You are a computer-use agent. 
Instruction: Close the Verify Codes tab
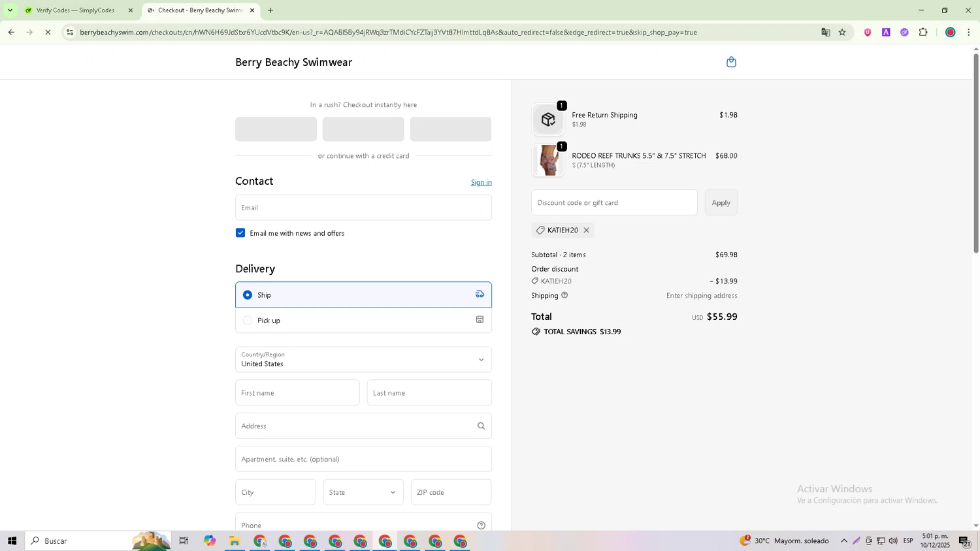[x=131, y=10]
